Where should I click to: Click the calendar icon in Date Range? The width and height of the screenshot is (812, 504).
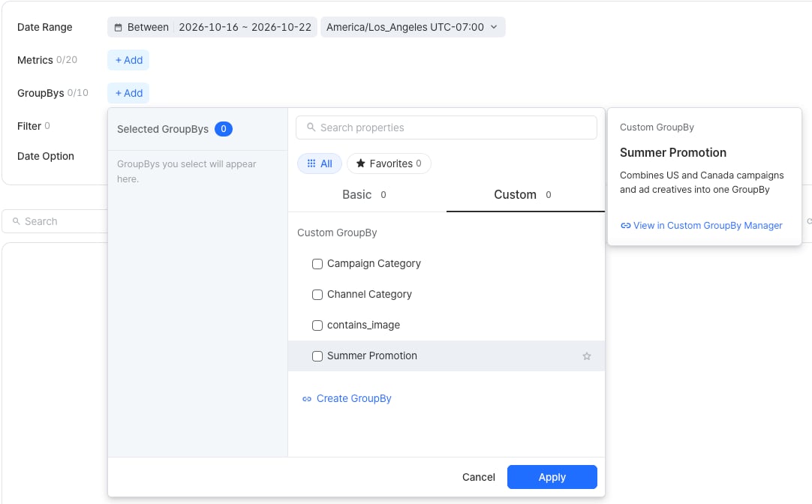[118, 28]
